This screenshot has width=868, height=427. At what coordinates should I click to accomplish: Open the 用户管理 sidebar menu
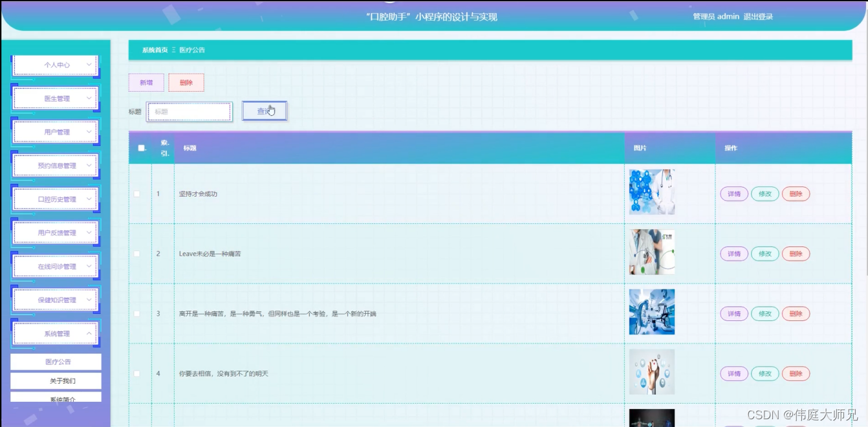pos(56,132)
